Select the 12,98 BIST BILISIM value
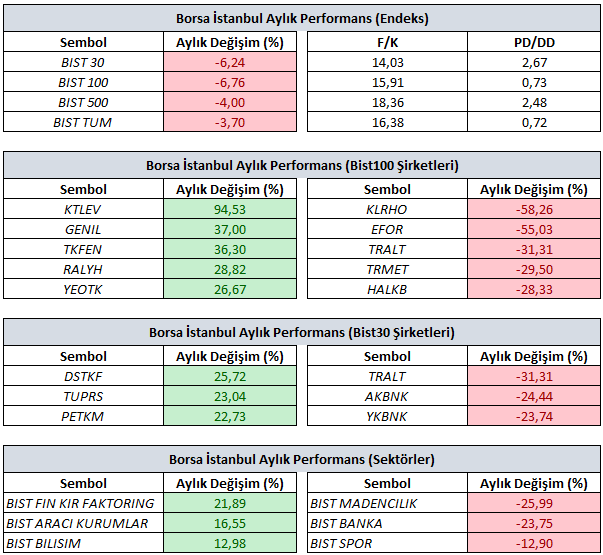Viewport: 603px width, 555px height. [x=230, y=543]
